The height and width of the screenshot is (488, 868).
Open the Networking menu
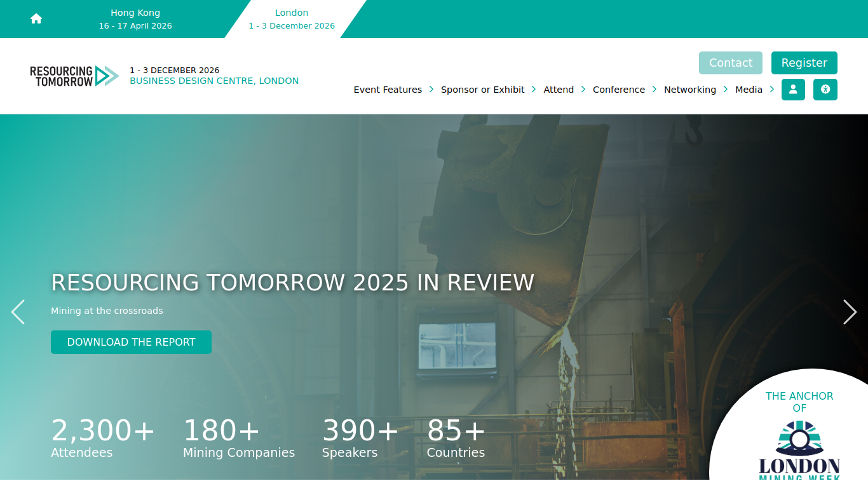pos(690,90)
